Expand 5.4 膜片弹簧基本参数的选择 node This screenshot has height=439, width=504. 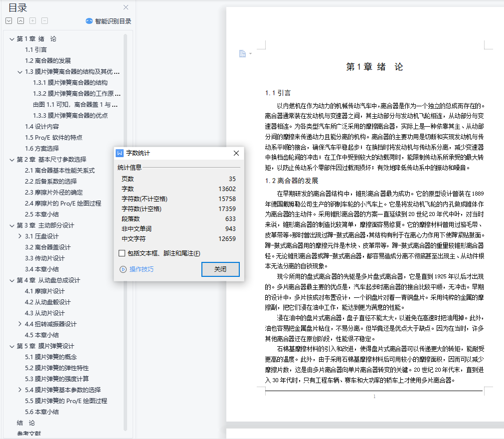coord(20,390)
